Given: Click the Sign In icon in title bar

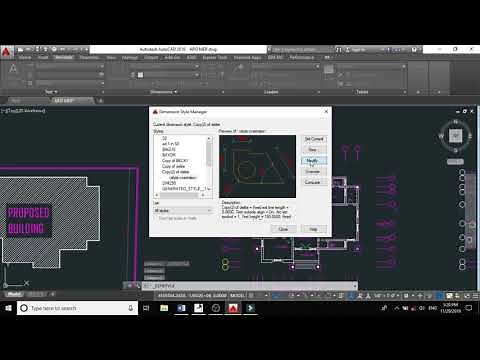Looking at the screenshot, I should coord(348,50).
